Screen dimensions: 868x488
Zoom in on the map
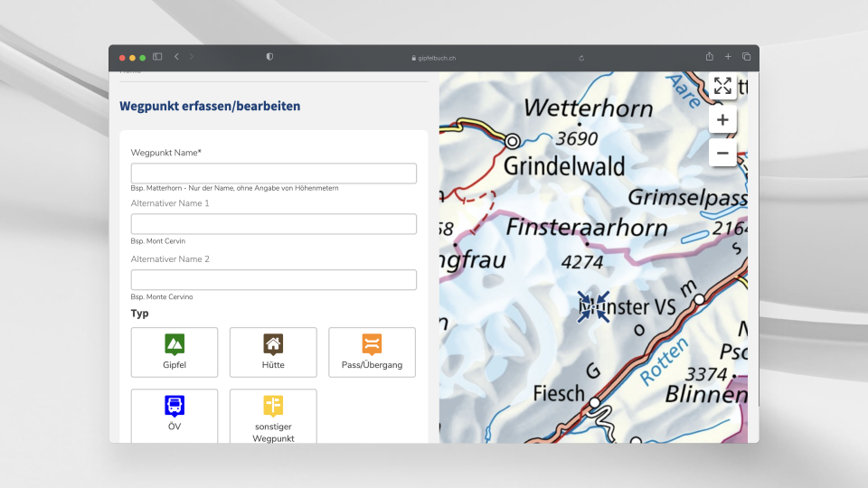[722, 119]
